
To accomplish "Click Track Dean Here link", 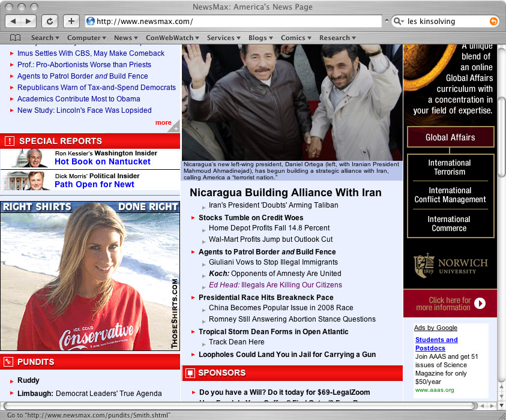I will tap(236, 342).
